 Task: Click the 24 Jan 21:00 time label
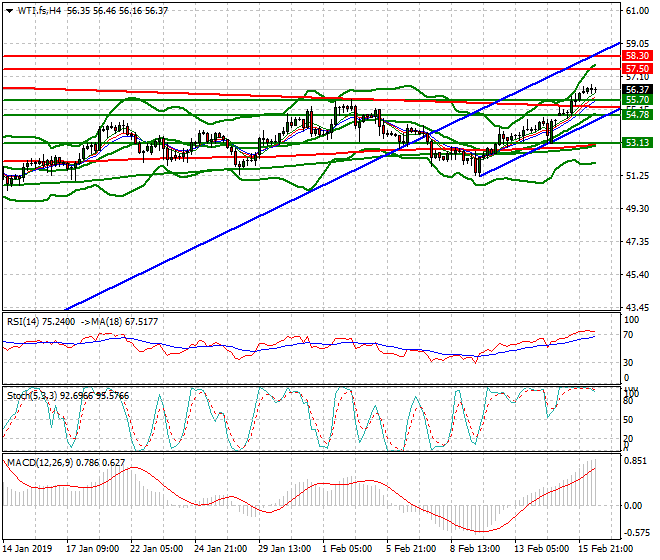(221, 549)
